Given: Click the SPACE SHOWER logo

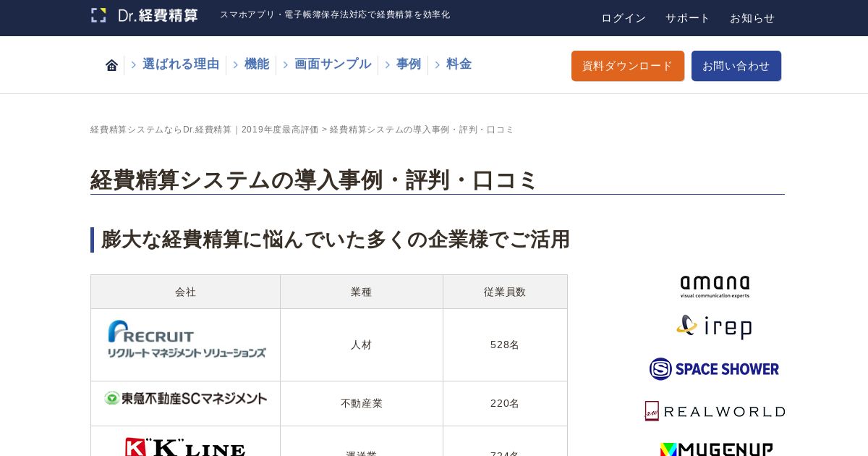Looking at the screenshot, I should pos(715,369).
